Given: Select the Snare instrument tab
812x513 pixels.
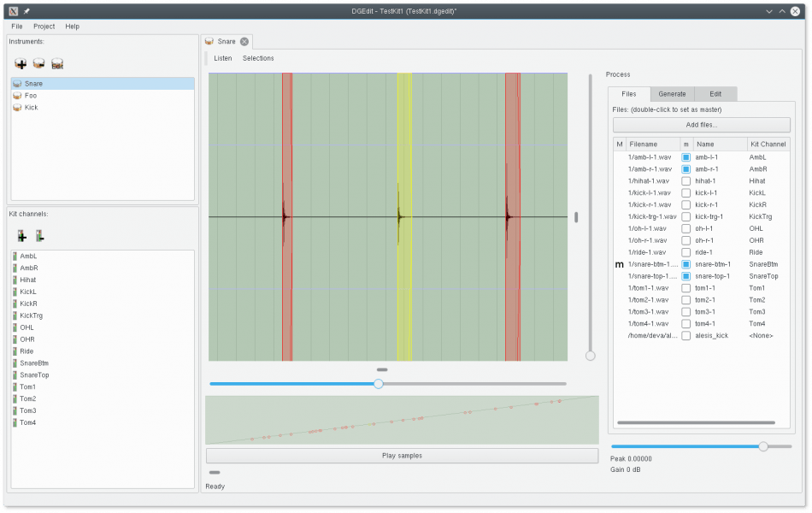Looking at the screenshot, I should 227,41.
